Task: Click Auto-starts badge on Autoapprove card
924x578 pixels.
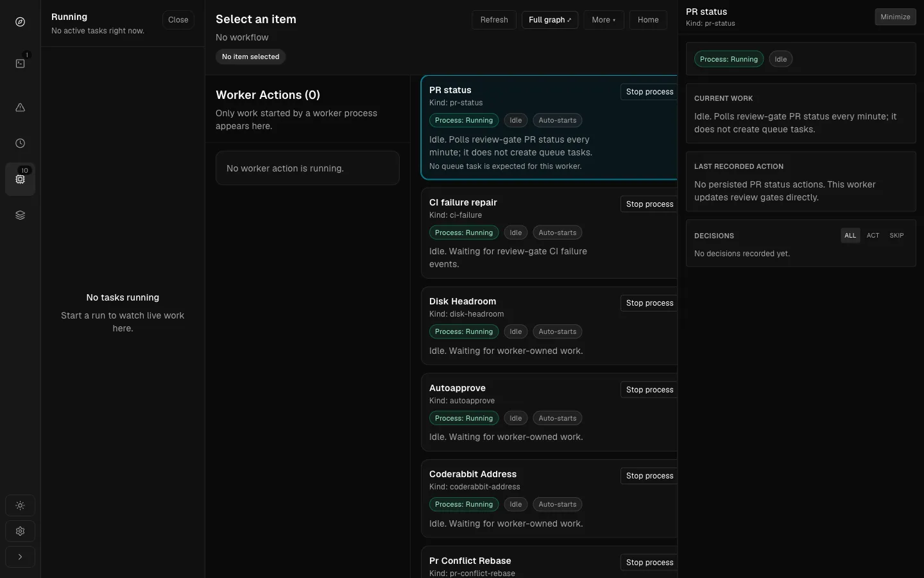Action: tap(558, 418)
